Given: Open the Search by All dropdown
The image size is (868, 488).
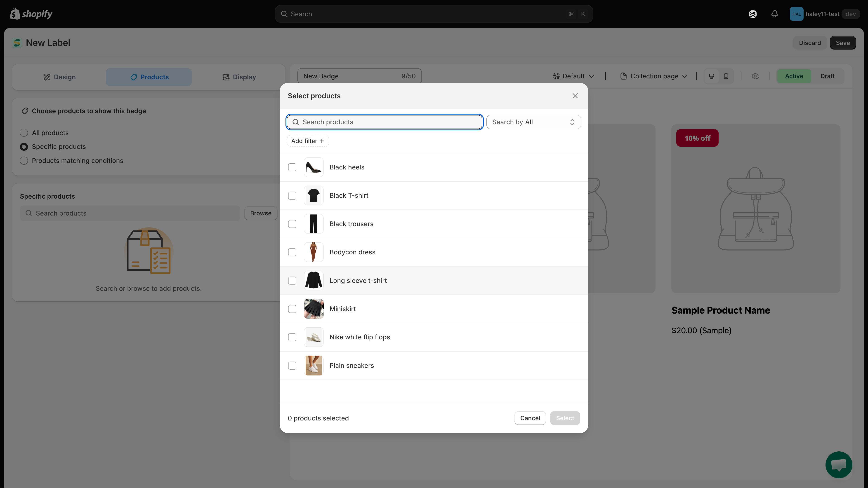Looking at the screenshot, I should [533, 122].
